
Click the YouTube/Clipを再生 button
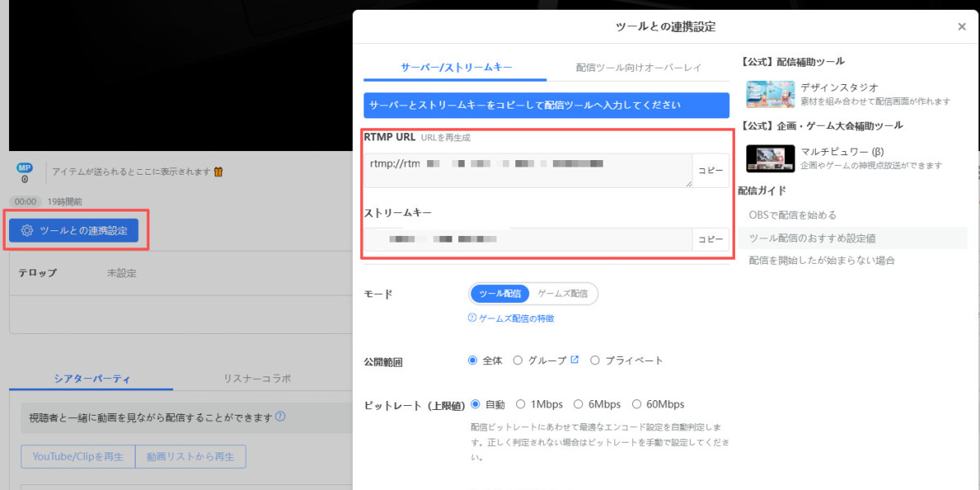[x=77, y=457]
